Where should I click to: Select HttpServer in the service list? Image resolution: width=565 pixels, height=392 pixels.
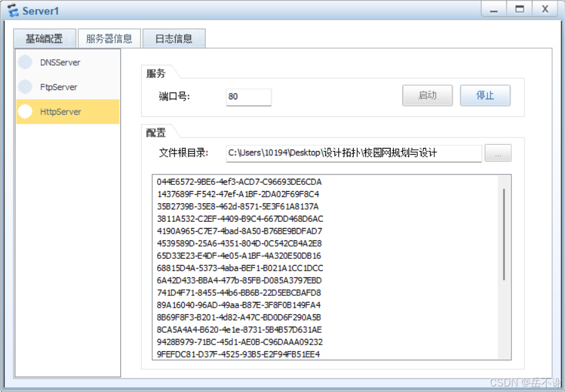coord(68,112)
